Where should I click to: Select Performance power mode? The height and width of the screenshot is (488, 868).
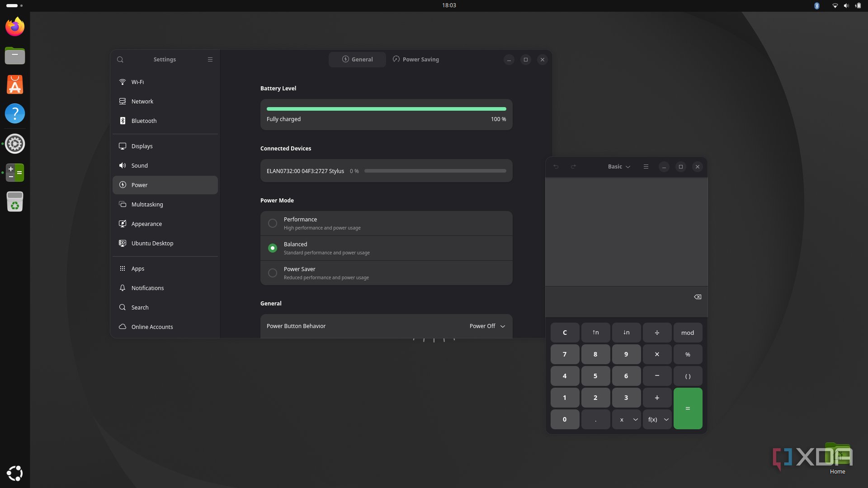pos(386,223)
